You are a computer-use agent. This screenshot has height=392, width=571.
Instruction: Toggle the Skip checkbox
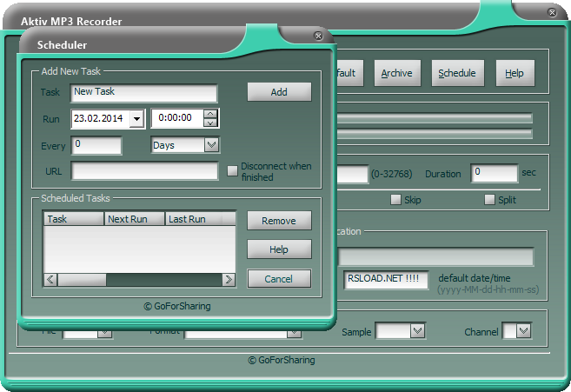(395, 200)
